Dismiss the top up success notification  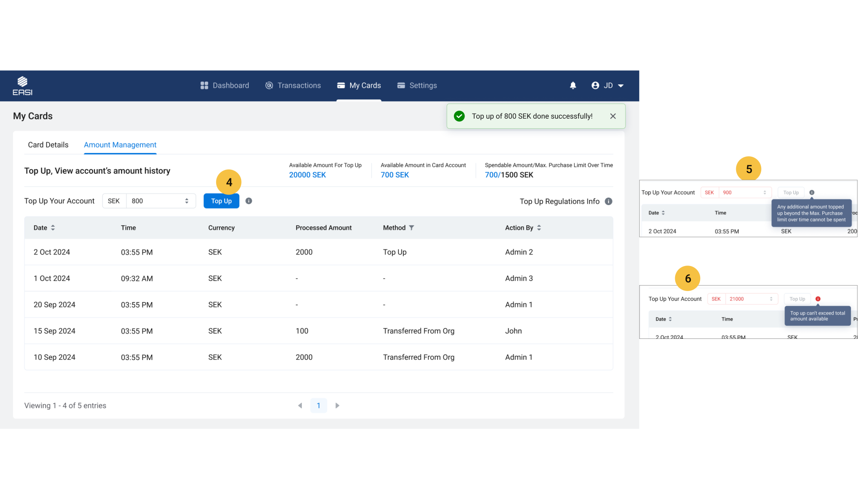pos(613,116)
